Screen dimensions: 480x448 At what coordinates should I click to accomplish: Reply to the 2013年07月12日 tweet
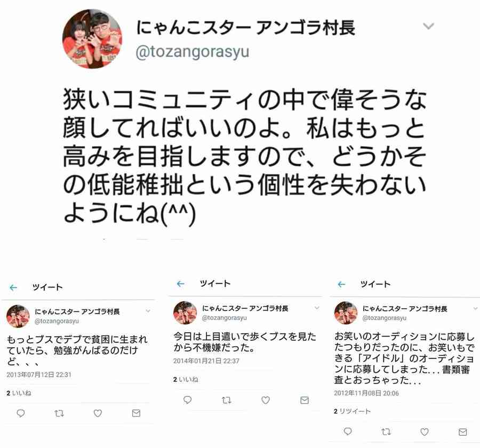[x=20, y=413]
